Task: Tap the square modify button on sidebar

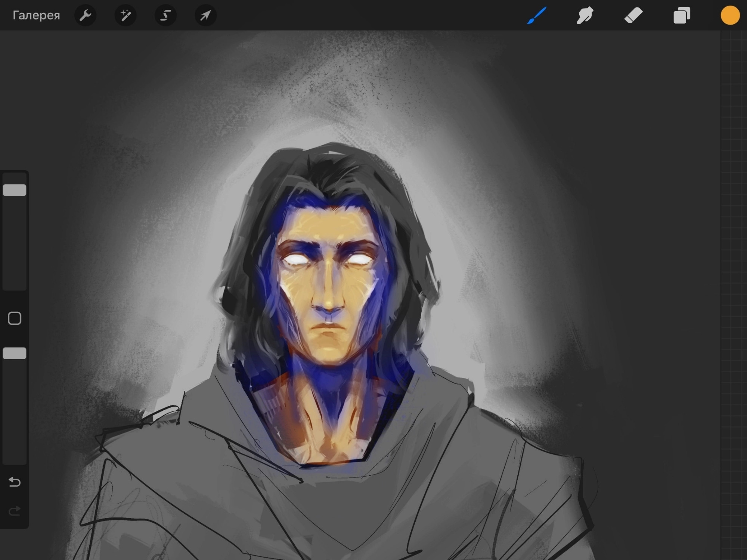Action: (15, 318)
